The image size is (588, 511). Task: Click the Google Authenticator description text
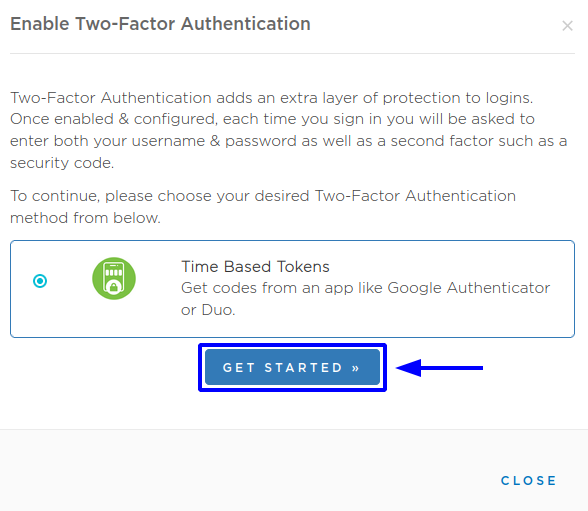click(366, 299)
